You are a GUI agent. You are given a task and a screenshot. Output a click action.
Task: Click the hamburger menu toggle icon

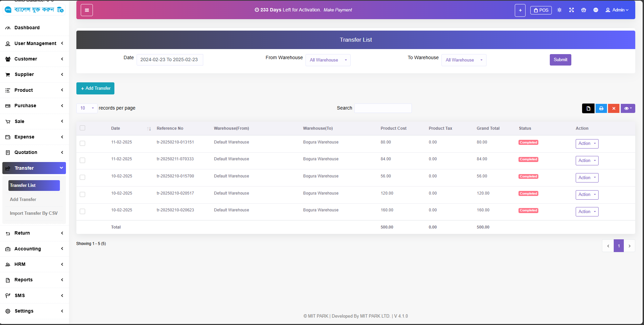86,10
